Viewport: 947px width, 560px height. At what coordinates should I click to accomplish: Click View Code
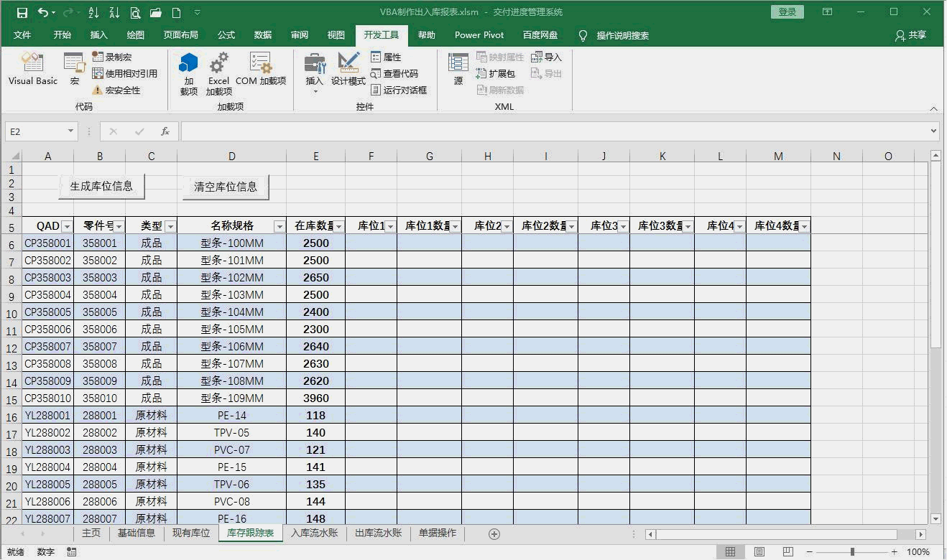[x=394, y=73]
